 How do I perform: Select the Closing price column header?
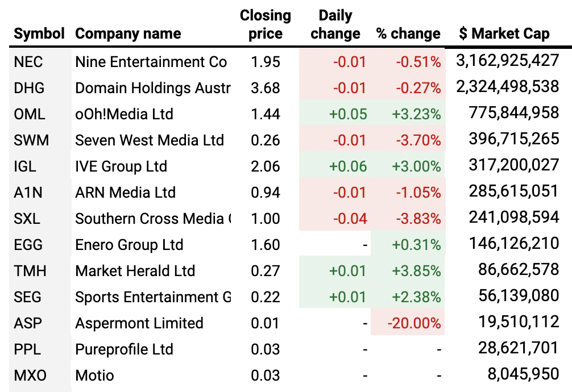tap(266, 24)
